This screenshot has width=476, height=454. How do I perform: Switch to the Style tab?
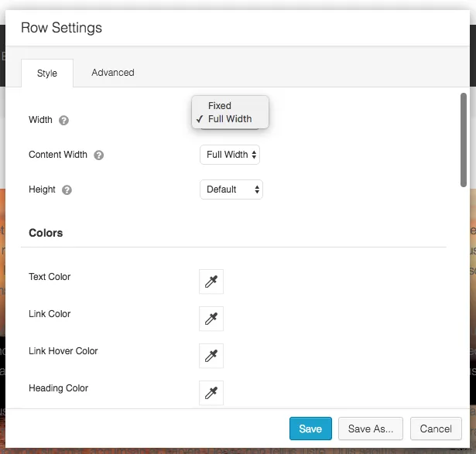click(x=47, y=73)
